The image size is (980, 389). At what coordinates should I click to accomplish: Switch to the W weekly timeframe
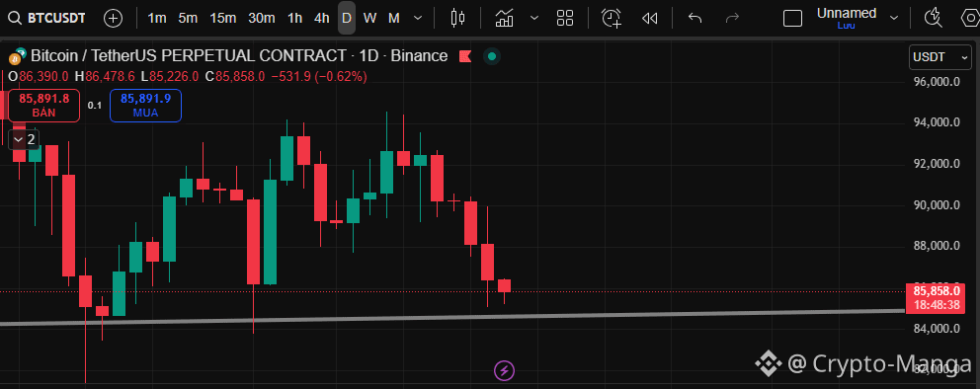tap(370, 18)
